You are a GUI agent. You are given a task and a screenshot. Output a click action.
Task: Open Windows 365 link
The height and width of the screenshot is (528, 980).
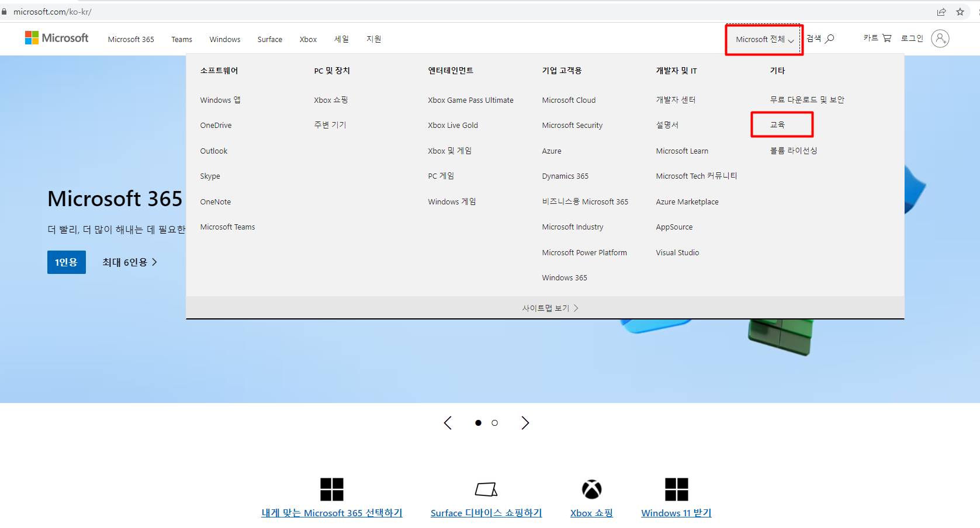coord(565,277)
